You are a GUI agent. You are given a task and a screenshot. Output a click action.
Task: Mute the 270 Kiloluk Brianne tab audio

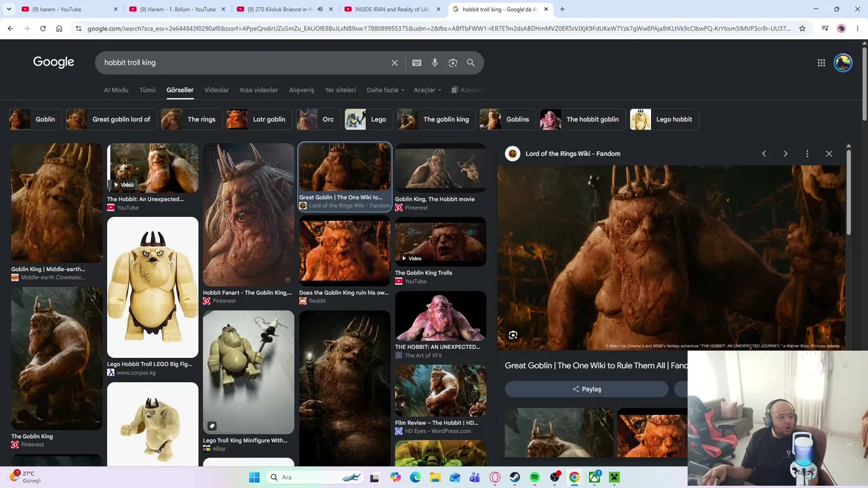pyautogui.click(x=320, y=9)
